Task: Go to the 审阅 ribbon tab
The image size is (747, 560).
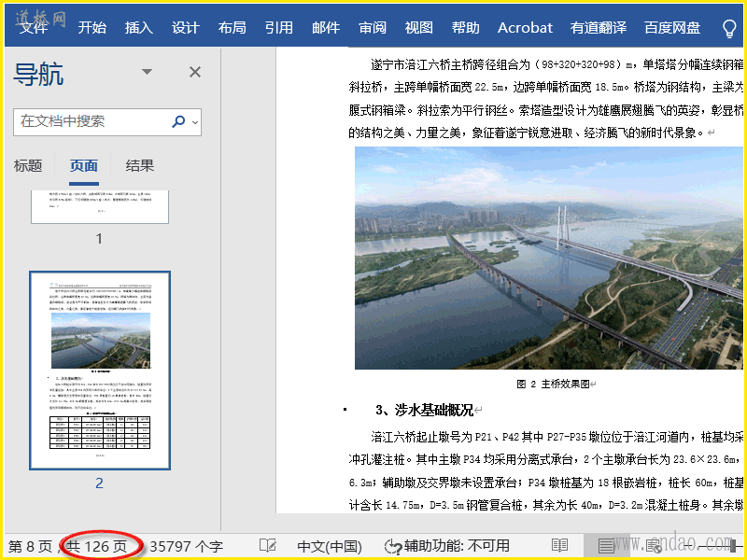Action: click(373, 27)
